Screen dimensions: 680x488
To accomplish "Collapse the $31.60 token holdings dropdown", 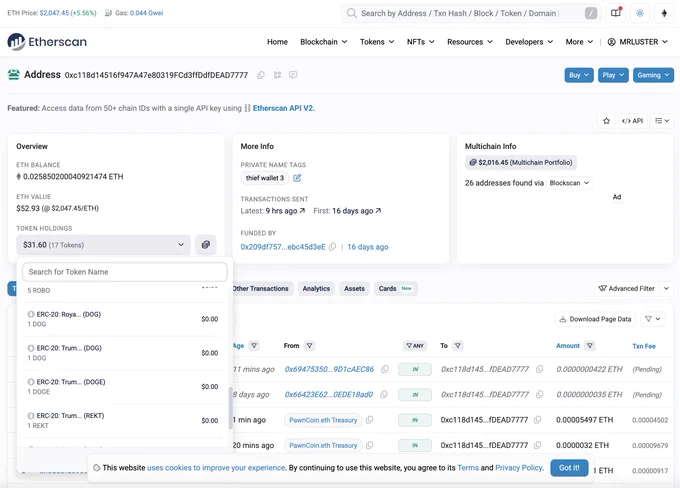I will point(104,245).
